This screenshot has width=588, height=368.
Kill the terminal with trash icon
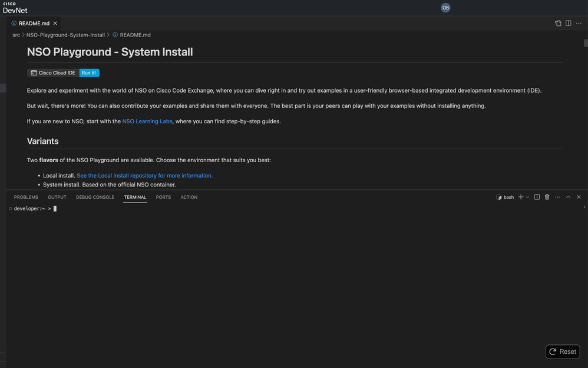click(547, 197)
